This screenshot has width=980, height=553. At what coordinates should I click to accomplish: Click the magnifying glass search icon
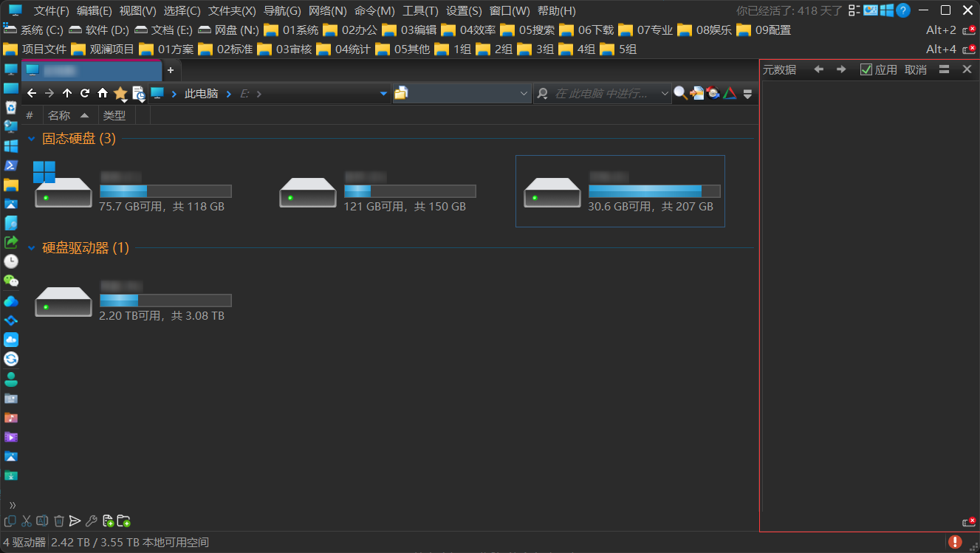click(680, 93)
